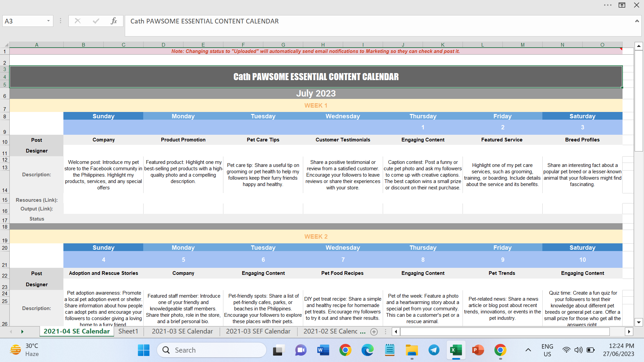The width and height of the screenshot is (644, 362).
Task: Open Telegram from the taskbar
Action: click(434, 350)
